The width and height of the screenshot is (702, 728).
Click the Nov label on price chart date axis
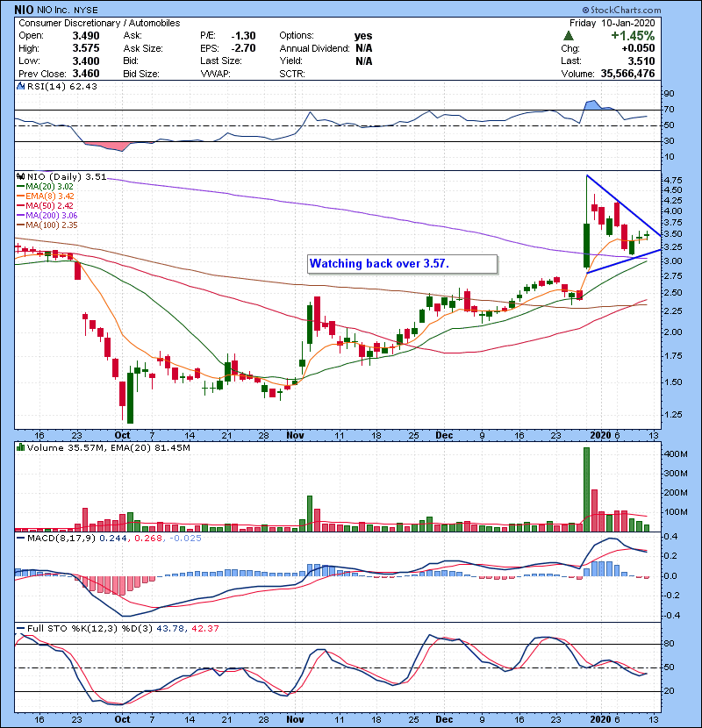coord(295,436)
